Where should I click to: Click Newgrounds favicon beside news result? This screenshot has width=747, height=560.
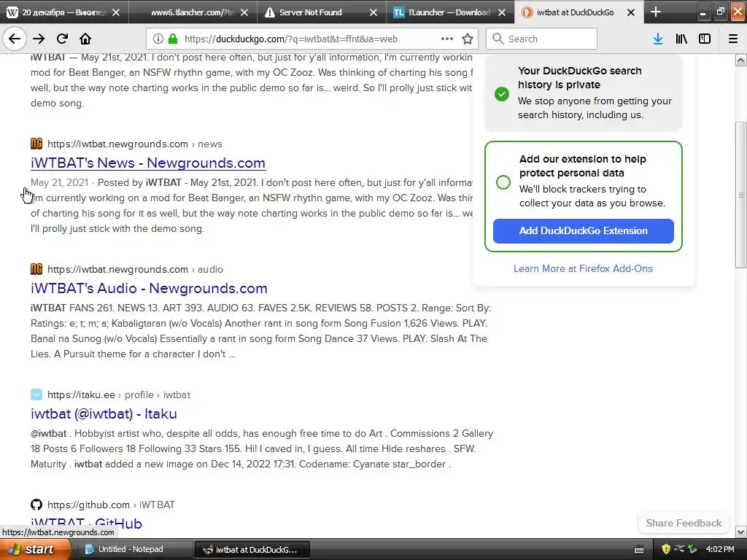(36, 144)
